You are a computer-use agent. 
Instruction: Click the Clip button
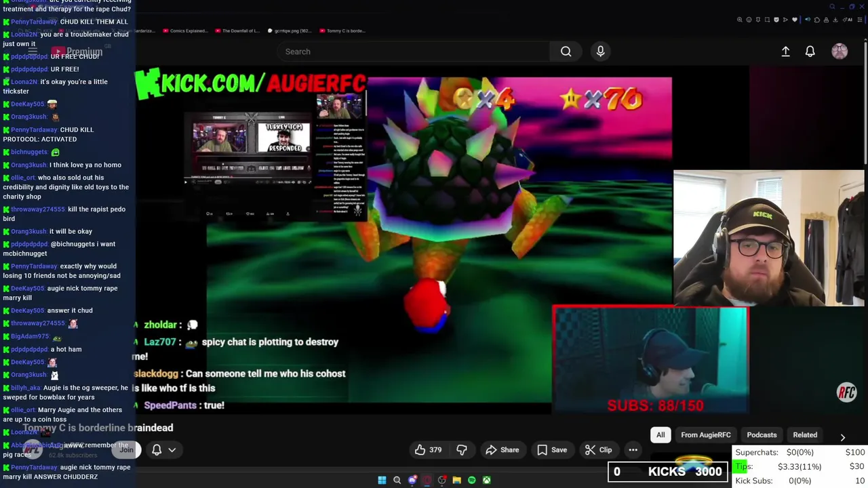(x=598, y=449)
